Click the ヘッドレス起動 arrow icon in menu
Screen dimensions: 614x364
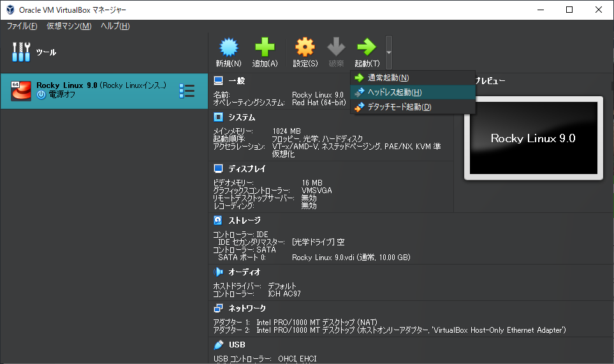359,92
